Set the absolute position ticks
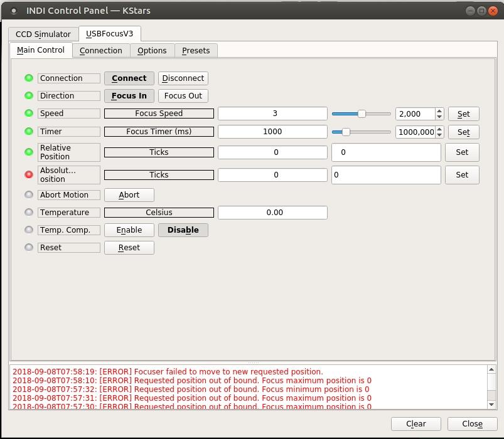The height and width of the screenshot is (439, 504). coord(462,175)
